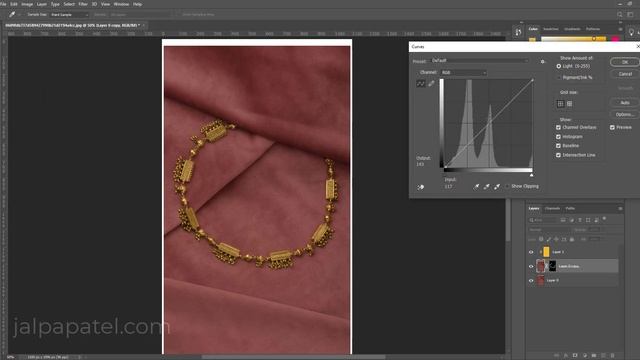The image size is (640, 360).
Task: Open the layer Kind filter dropdown
Action: [x=542, y=220]
